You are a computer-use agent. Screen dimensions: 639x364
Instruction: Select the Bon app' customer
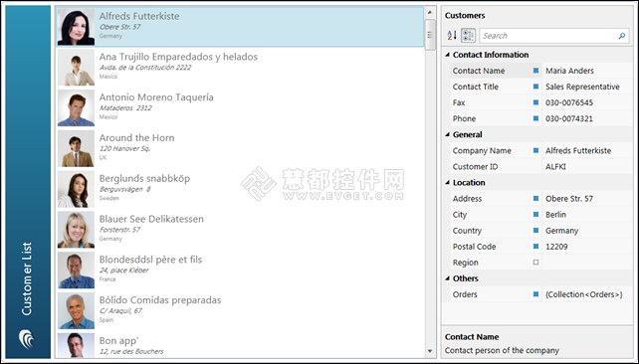coord(240,345)
